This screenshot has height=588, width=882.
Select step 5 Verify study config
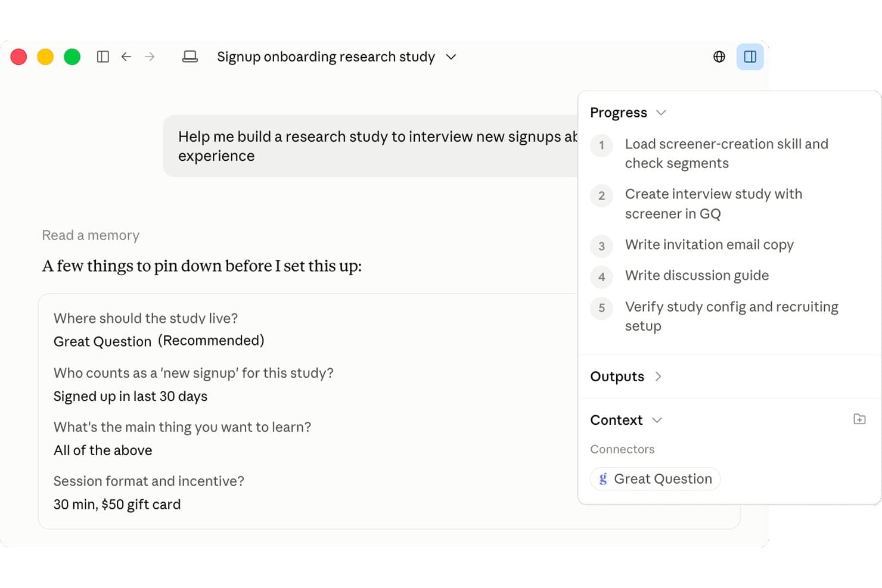click(x=731, y=316)
